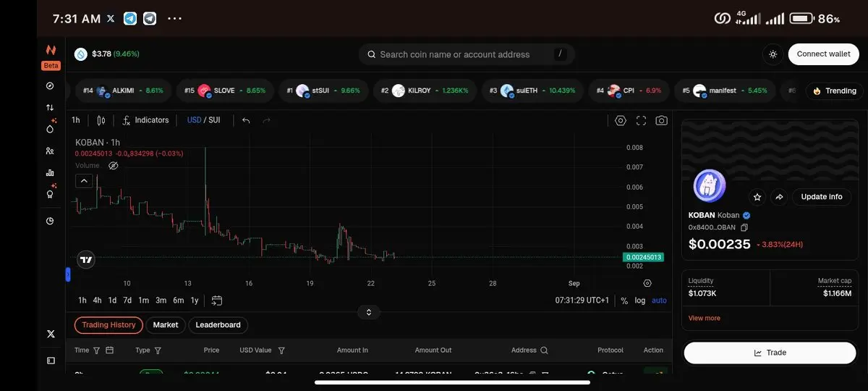Image resolution: width=868 pixels, height=391 pixels.
Task: Click the blue panel handle left of the chart
Action: [x=68, y=274]
